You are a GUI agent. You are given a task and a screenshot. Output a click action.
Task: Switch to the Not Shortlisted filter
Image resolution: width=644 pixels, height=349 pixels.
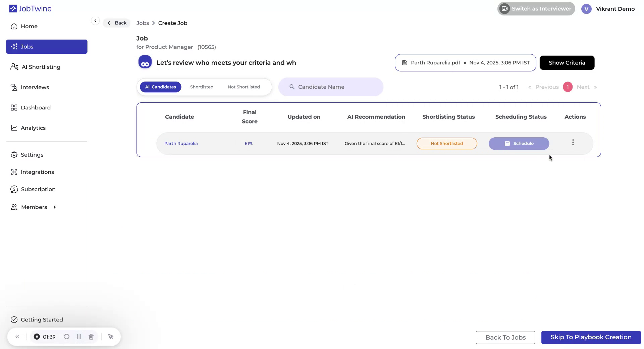click(244, 87)
